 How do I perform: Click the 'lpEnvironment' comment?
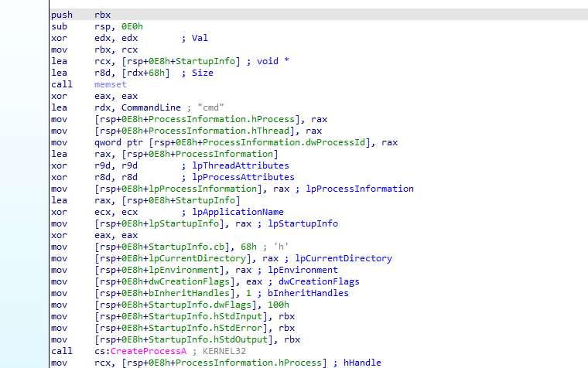[x=303, y=270]
